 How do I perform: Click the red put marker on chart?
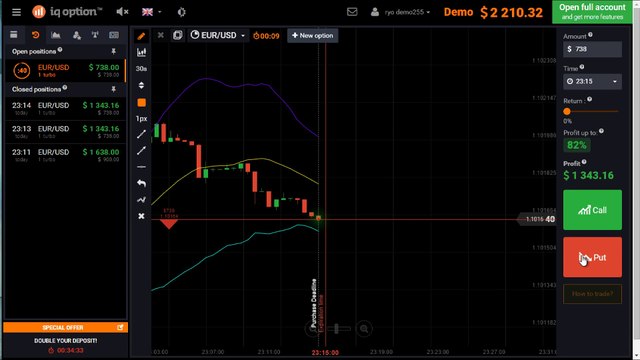click(169, 224)
